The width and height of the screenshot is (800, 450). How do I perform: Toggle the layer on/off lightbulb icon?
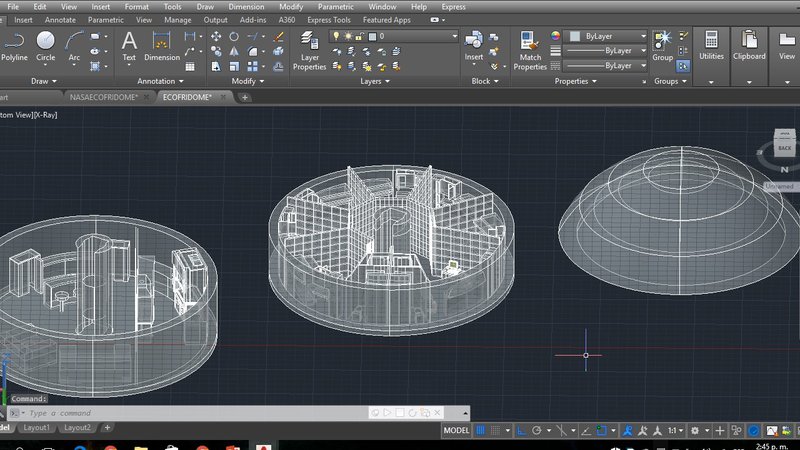click(x=336, y=36)
